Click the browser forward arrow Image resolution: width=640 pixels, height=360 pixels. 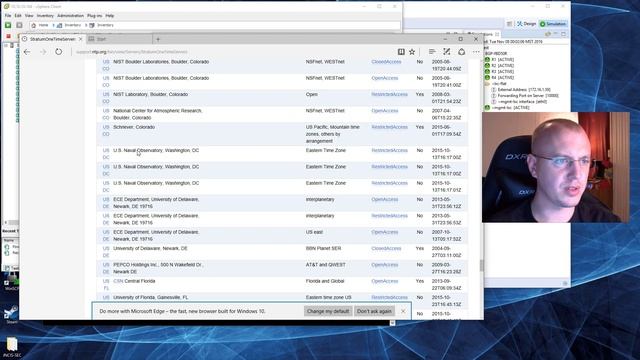[43, 52]
